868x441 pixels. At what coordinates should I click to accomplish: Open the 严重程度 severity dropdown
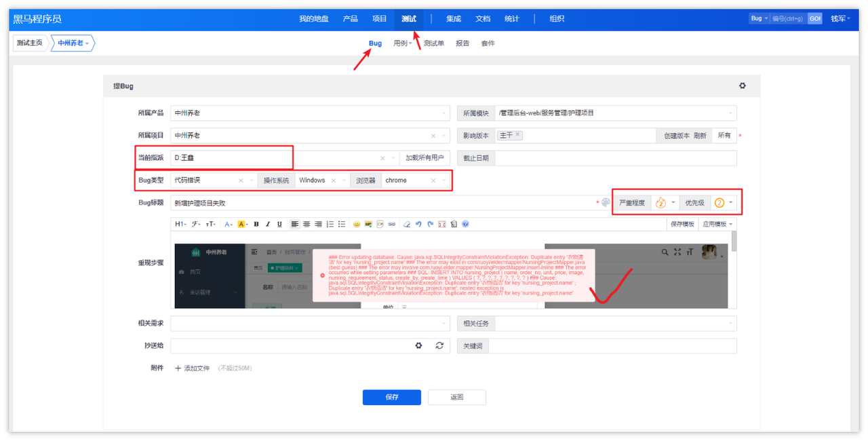(665, 203)
